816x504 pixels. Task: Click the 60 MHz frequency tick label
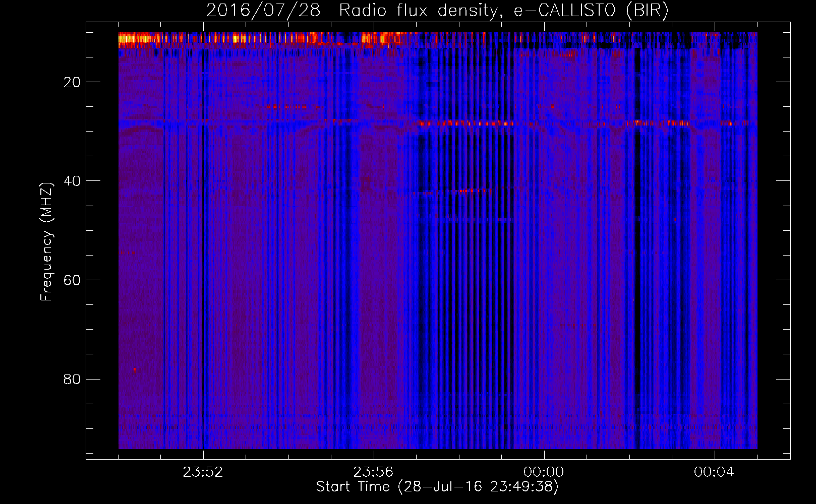(72, 280)
